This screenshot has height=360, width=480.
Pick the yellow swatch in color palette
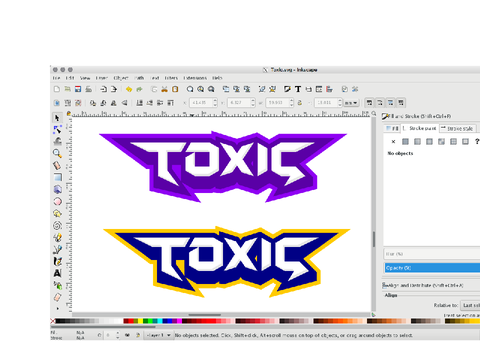coord(140,321)
